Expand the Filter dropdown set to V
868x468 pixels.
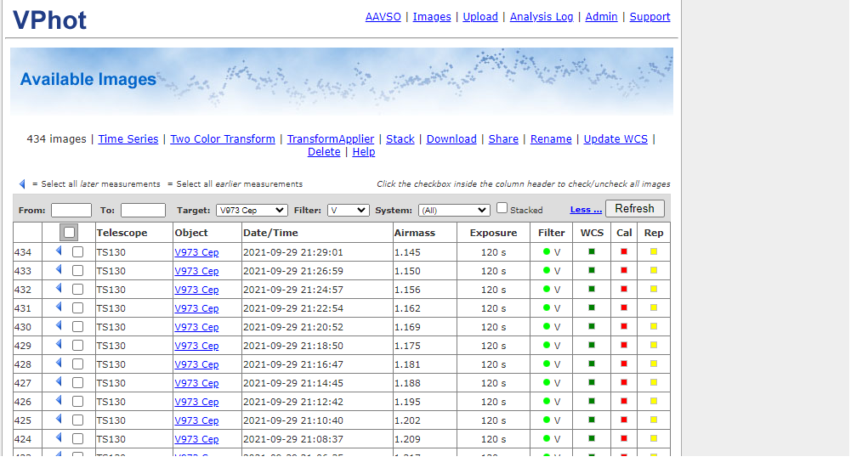[x=349, y=210]
